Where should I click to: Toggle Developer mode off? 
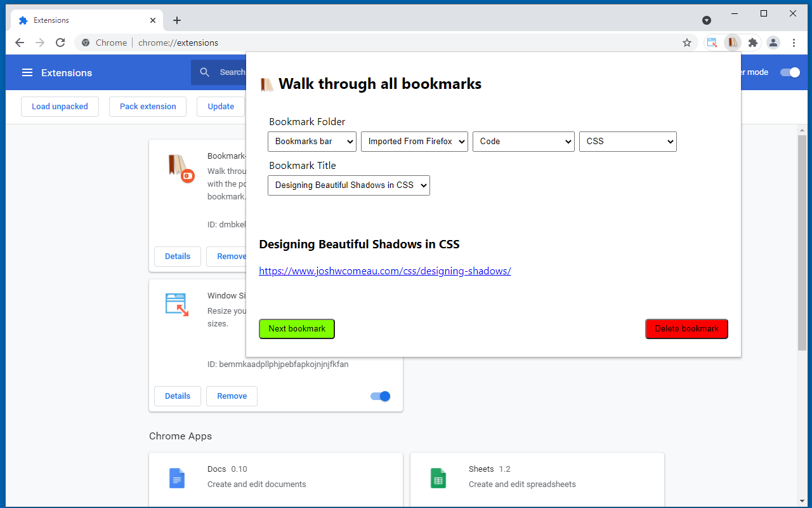789,72
